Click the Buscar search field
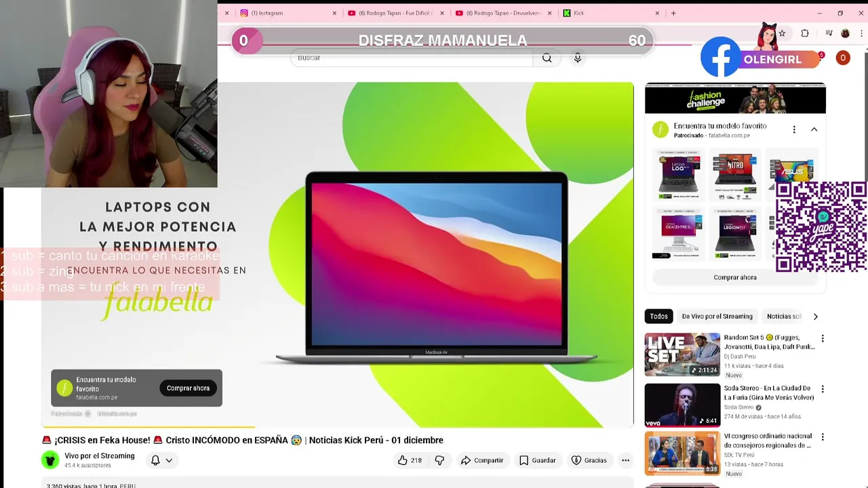This screenshot has height=488, width=868. click(x=412, y=58)
